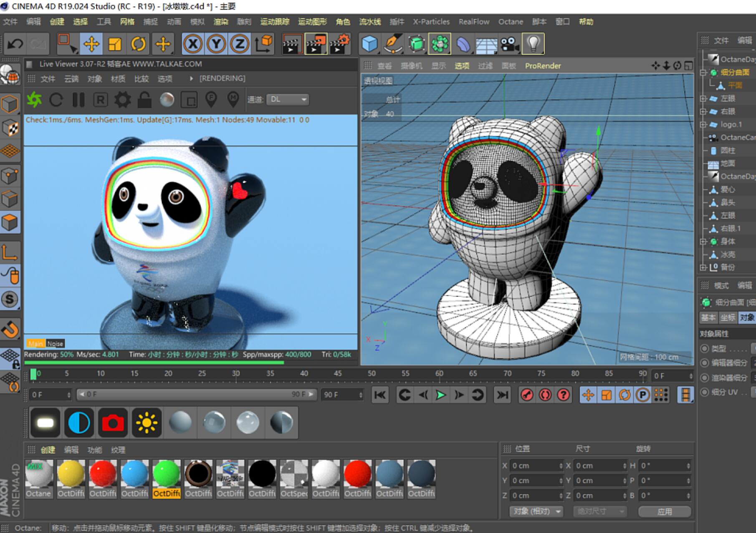The image size is (756, 533).
Task: Select the 地面 object in the tree
Action: pos(727,163)
